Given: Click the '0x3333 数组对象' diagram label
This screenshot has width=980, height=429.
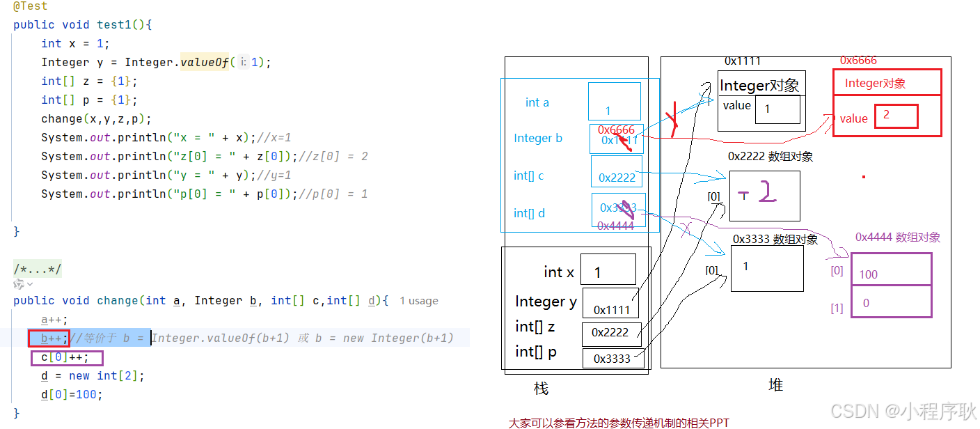Looking at the screenshot, I should pyautogui.click(x=775, y=239).
